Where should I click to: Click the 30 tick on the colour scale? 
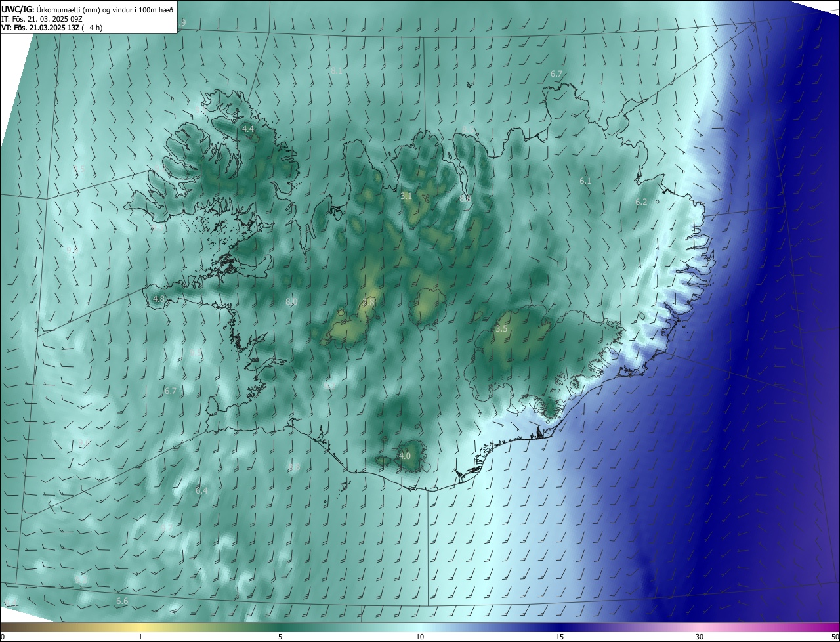[700, 637]
